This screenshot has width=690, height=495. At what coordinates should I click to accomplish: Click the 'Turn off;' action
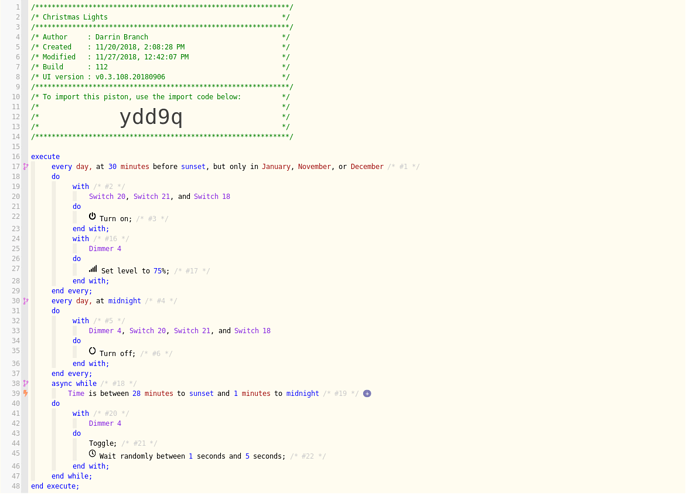coord(117,354)
